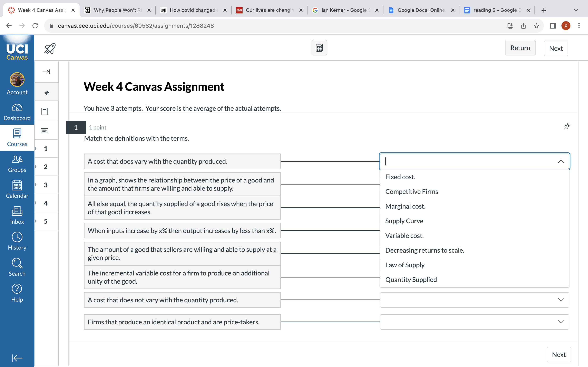Image resolution: width=588 pixels, height=367 pixels.
Task: Check the Canvas Inbox
Action: [17, 215]
